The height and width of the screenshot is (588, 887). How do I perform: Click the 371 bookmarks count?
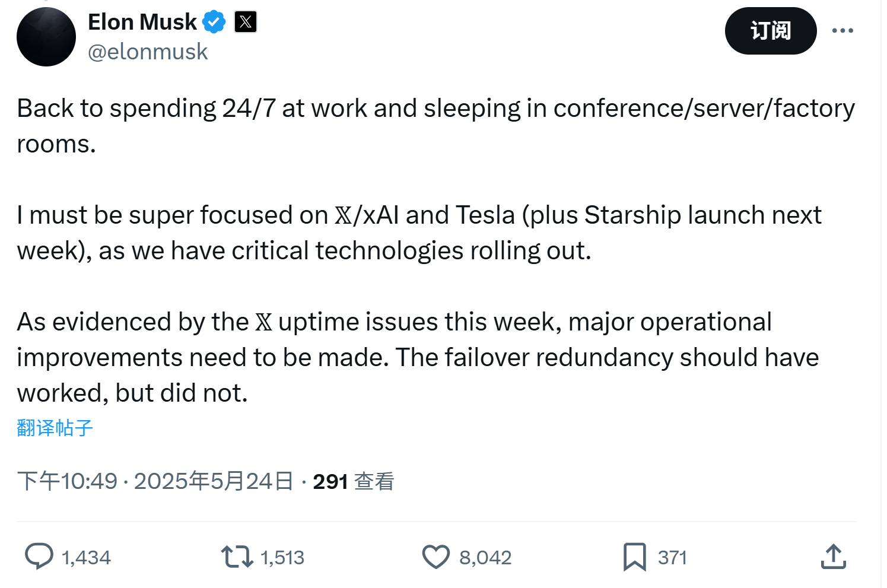[x=672, y=558]
